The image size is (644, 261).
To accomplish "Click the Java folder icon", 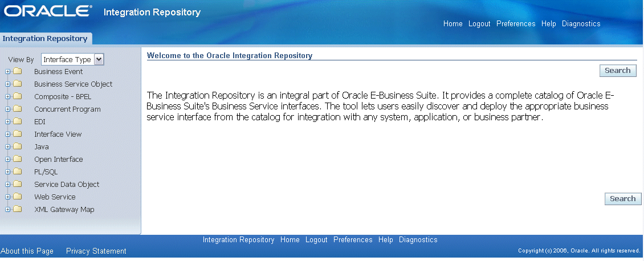I will tap(17, 146).
